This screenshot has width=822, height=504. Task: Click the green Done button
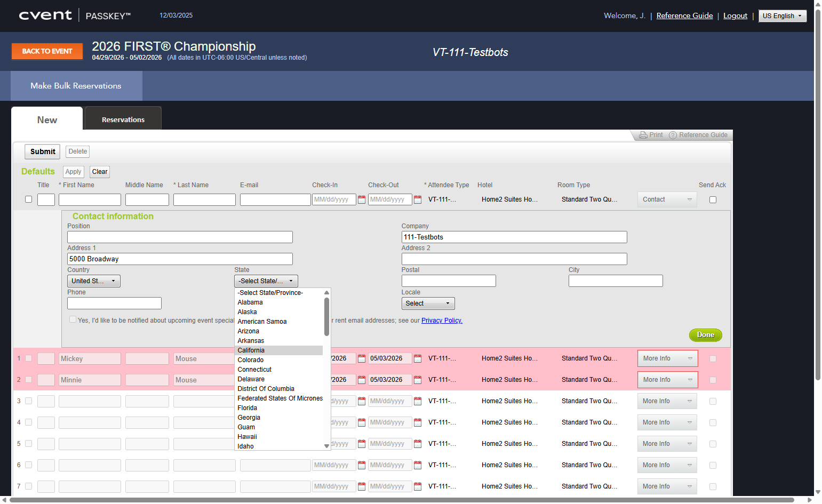coord(705,335)
